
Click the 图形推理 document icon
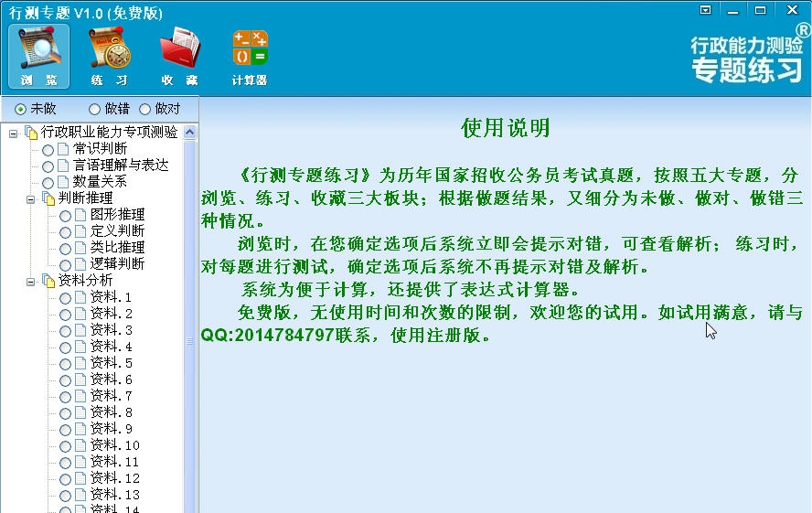(x=80, y=215)
